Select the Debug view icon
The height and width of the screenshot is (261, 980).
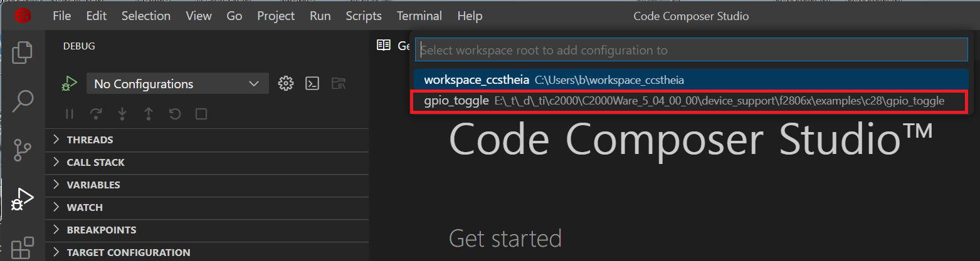23,199
